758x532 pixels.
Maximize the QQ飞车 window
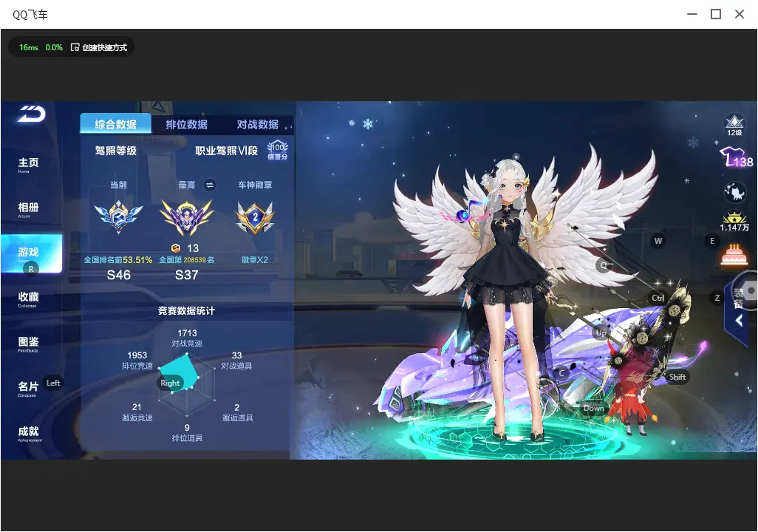tap(716, 14)
